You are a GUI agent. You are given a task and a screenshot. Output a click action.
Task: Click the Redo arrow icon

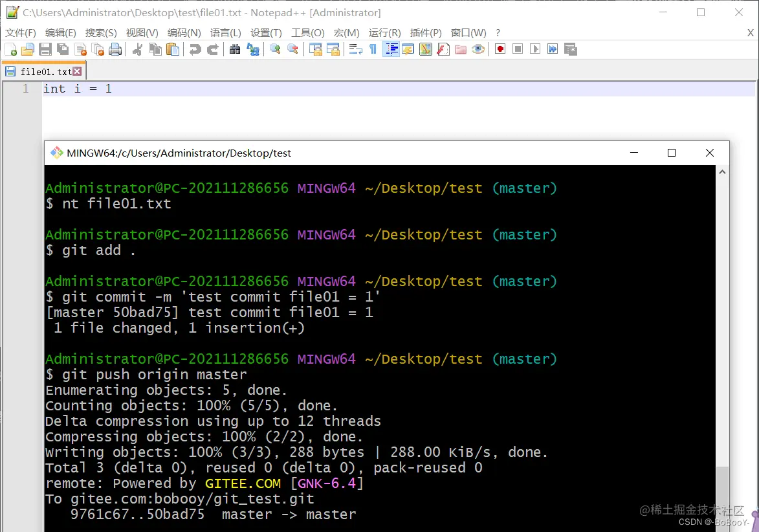(x=212, y=49)
